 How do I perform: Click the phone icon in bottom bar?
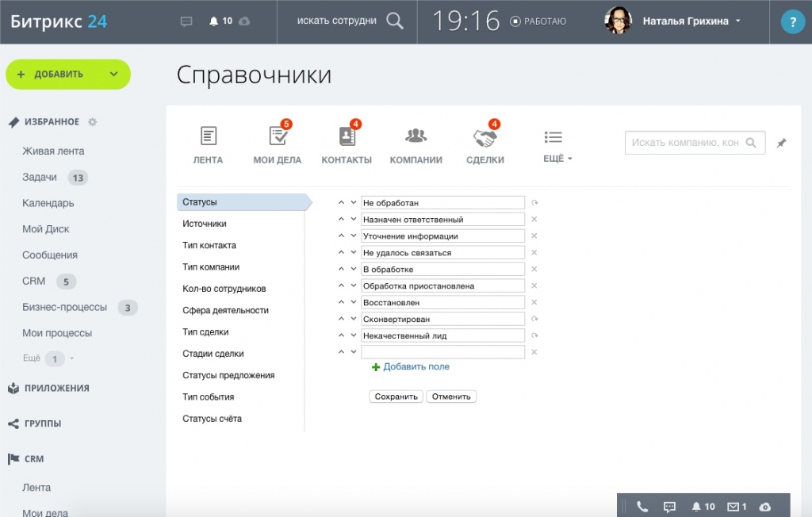point(642,507)
